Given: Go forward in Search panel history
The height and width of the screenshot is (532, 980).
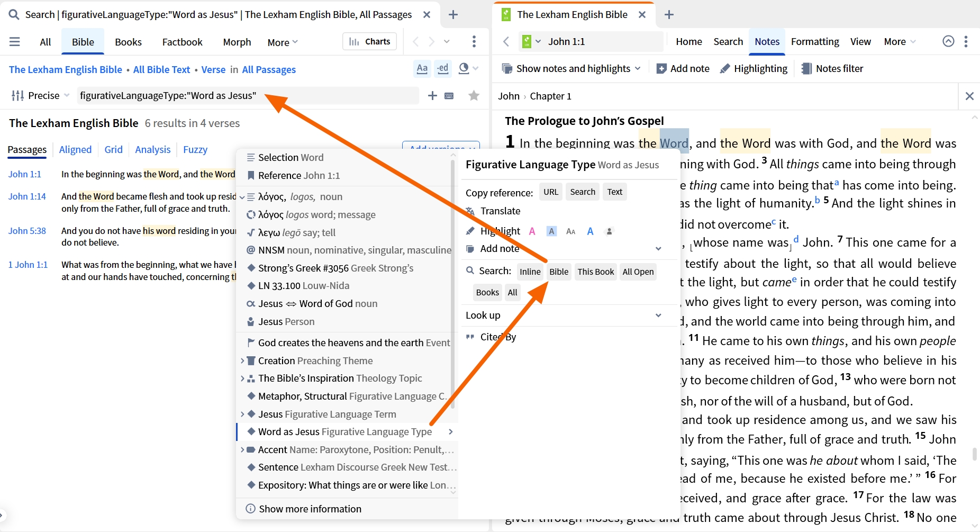Looking at the screenshot, I should [432, 41].
